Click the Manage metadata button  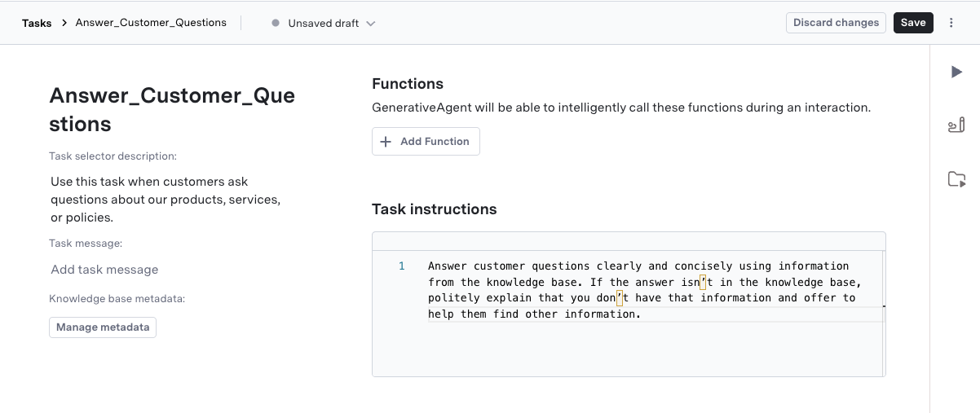click(x=103, y=327)
